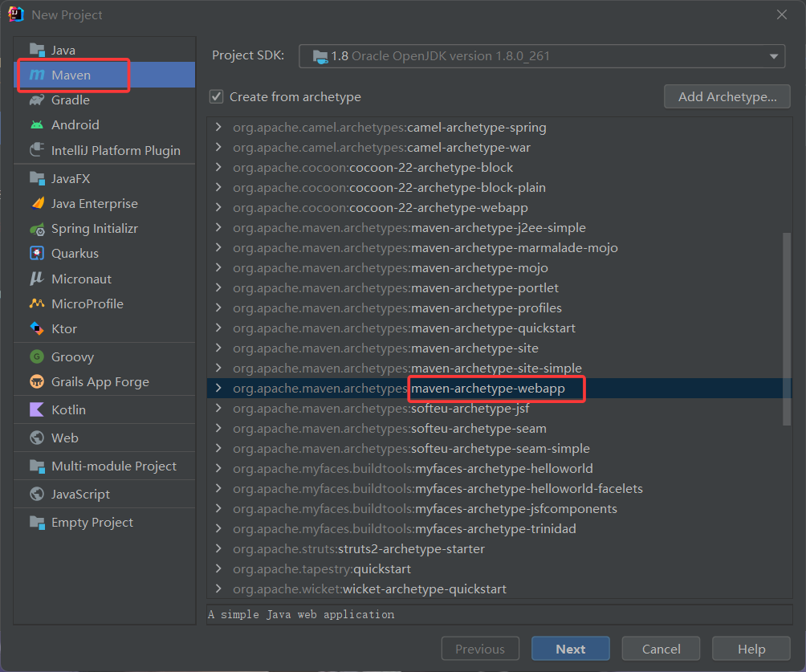This screenshot has width=806, height=672.
Task: Expand maven-archetype-webapp node
Action: pyautogui.click(x=218, y=388)
